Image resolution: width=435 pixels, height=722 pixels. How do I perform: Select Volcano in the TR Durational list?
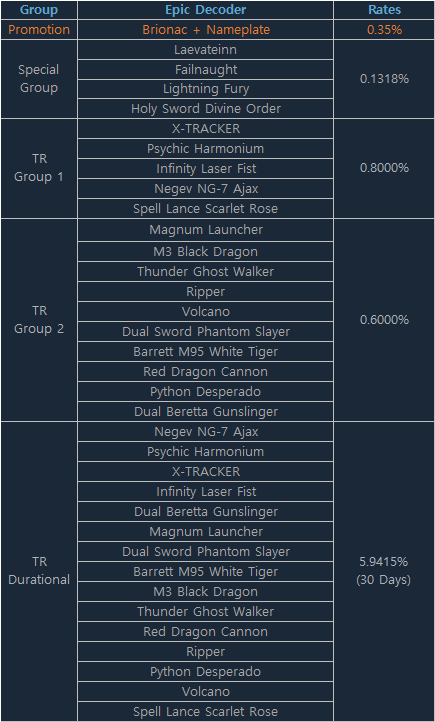pos(205,692)
